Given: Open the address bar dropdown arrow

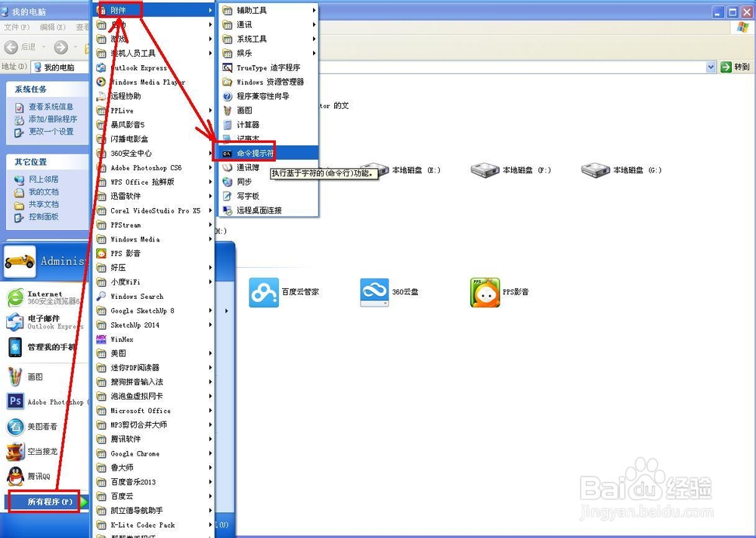Looking at the screenshot, I should click(711, 67).
